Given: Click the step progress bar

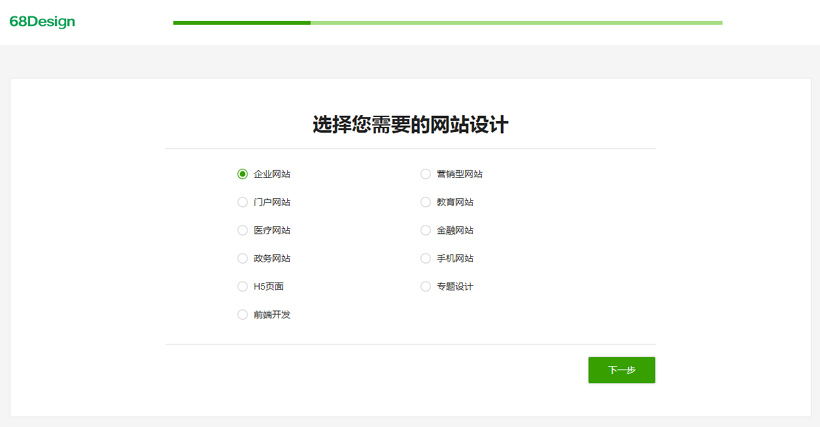Looking at the screenshot, I should click(448, 23).
